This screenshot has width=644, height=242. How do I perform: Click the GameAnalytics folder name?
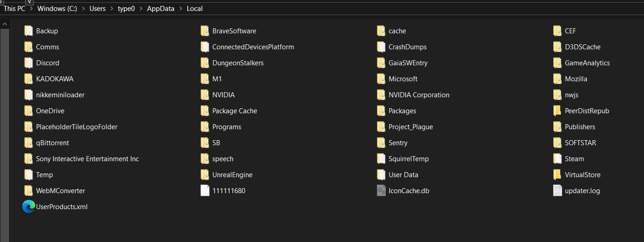[587, 63]
